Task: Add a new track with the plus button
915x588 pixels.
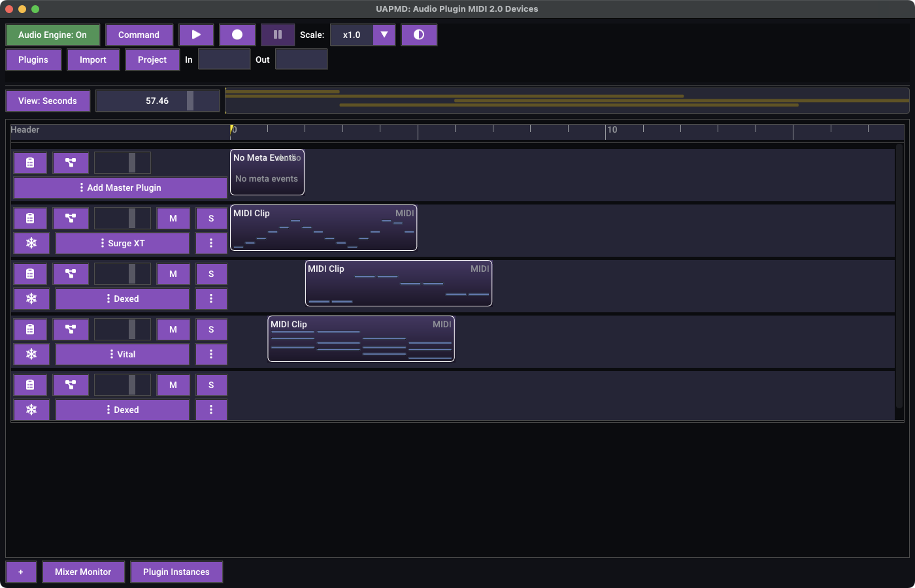Action: tap(21, 572)
